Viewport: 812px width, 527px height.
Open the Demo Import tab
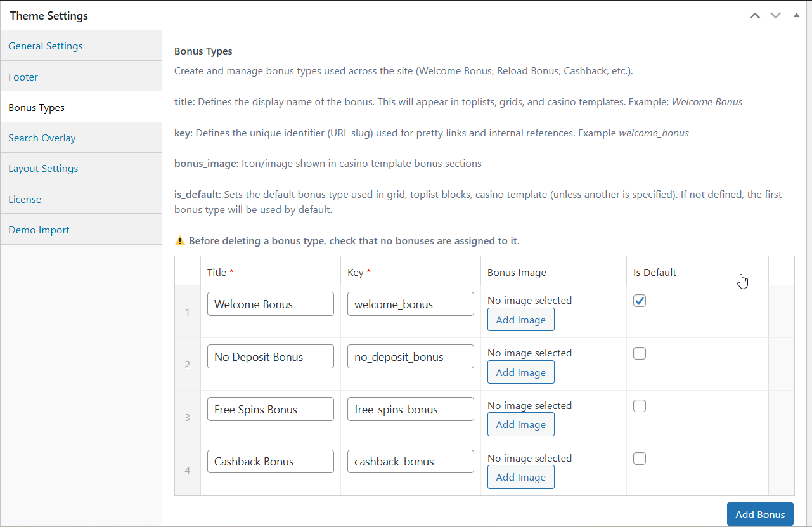click(39, 230)
